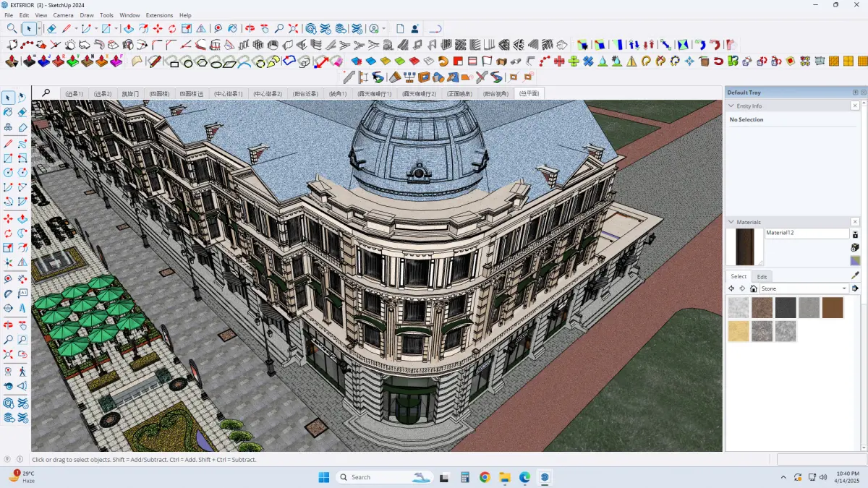The height and width of the screenshot is (488, 868).
Task: Open the Extensions menu
Action: coord(159,15)
